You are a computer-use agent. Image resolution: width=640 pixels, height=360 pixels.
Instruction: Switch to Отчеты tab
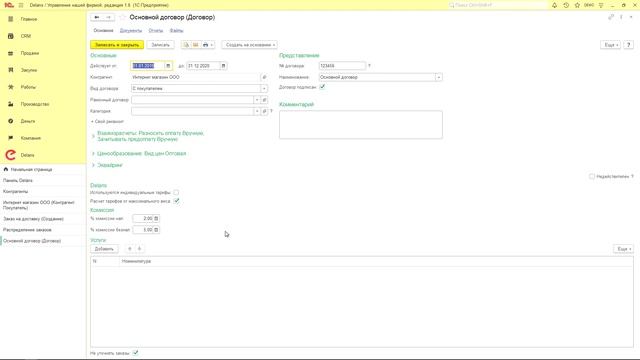coord(156,31)
